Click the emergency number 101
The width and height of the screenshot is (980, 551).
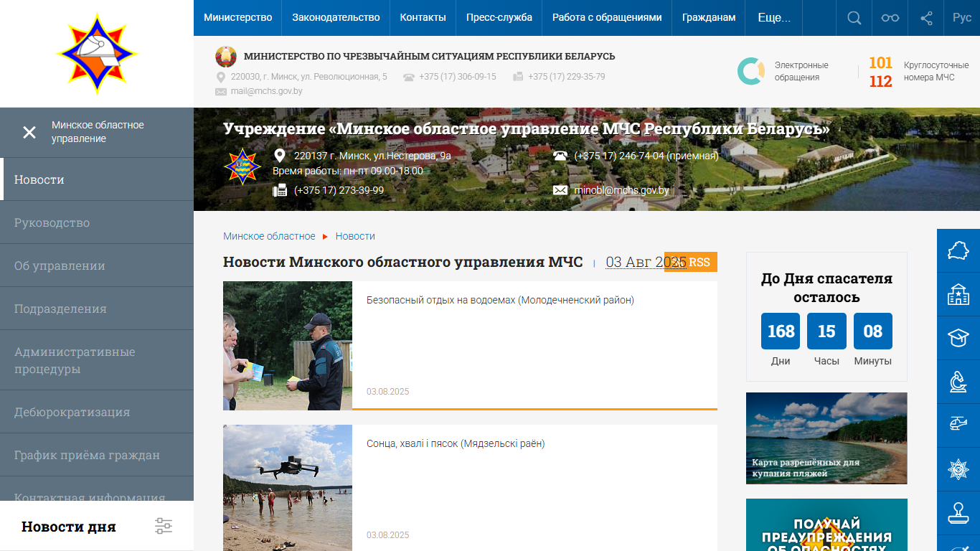[x=881, y=63]
